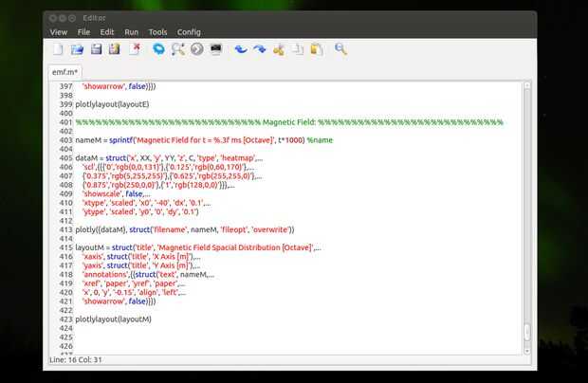The height and width of the screenshot is (383, 588).
Task: Select the emf.m* file tab
Action: click(64, 72)
